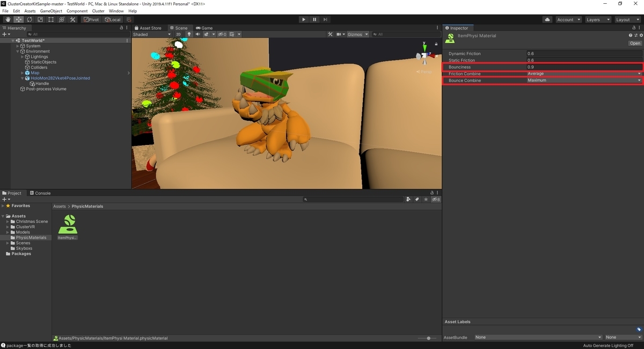This screenshot has height=349, width=644.
Task: Switch to the Asset Store tab
Action: (148, 28)
